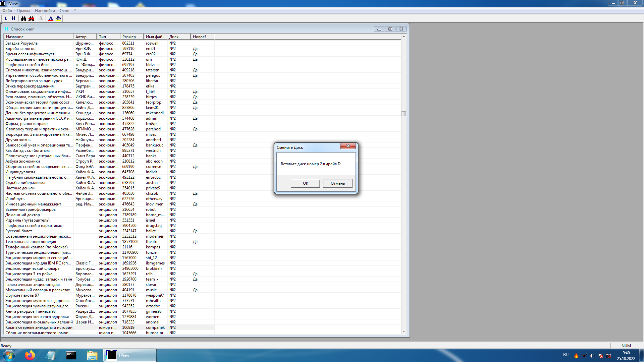
Task: Open Firefox from the taskbar
Action: [x=30, y=355]
